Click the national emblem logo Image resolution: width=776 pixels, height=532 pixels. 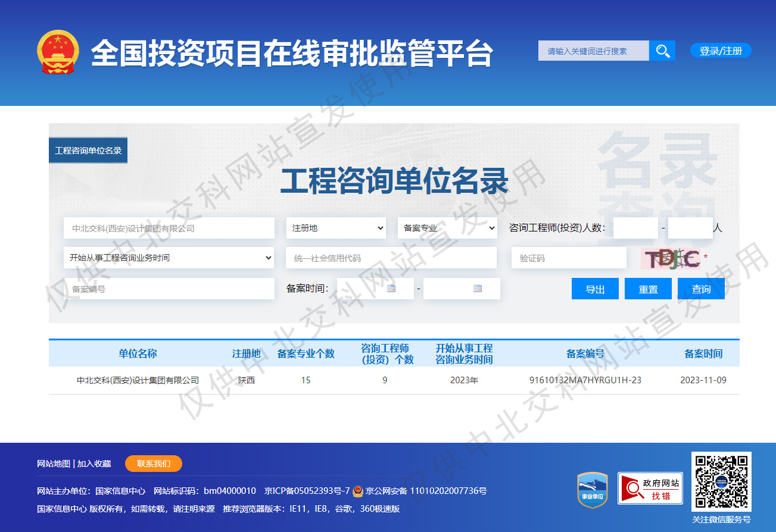pos(57,52)
